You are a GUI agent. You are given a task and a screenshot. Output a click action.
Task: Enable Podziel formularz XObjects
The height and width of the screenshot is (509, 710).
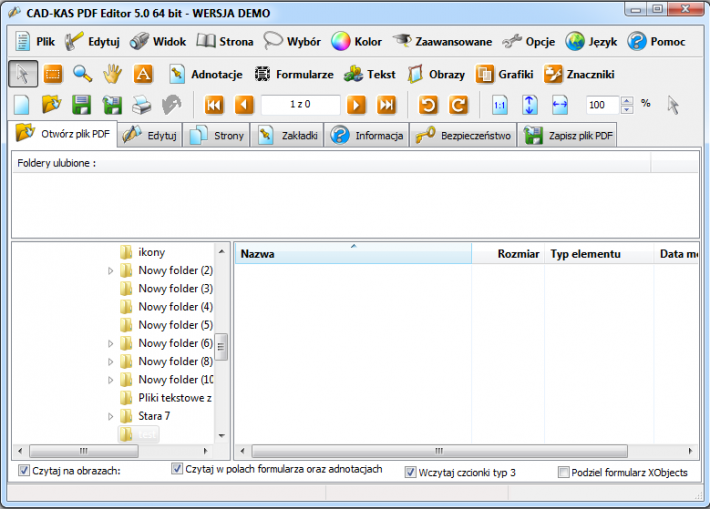pyautogui.click(x=563, y=472)
